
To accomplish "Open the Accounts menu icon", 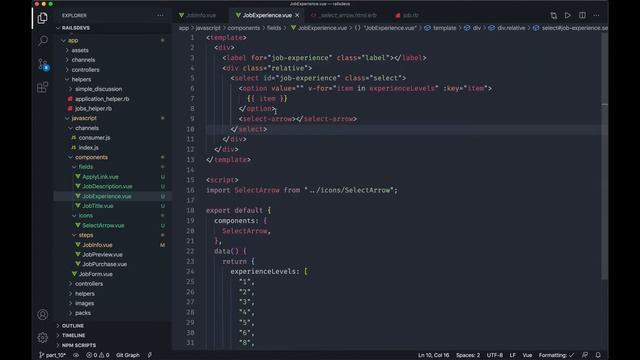I will tap(42, 314).
